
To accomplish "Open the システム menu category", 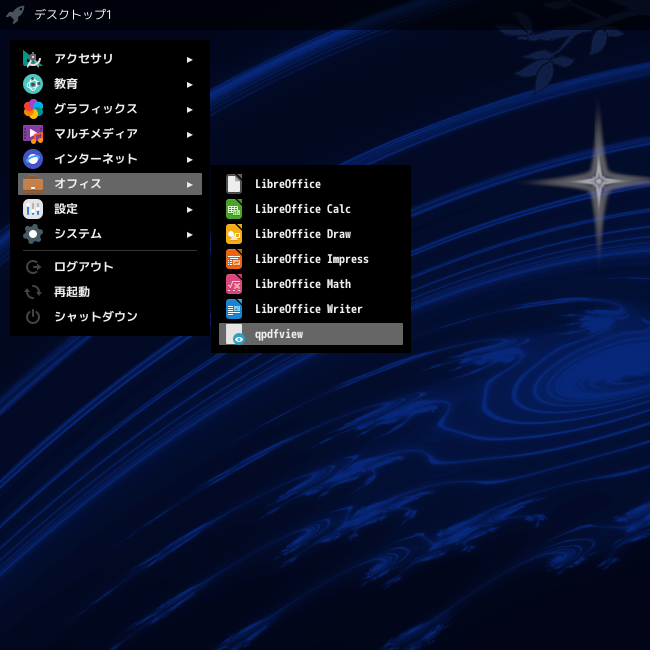I will 110,234.
